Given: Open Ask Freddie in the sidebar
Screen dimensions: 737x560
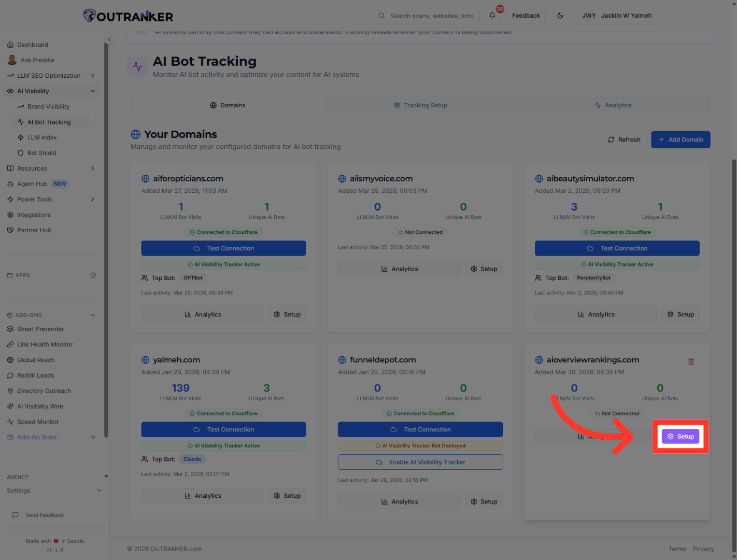Looking at the screenshot, I should [37, 60].
